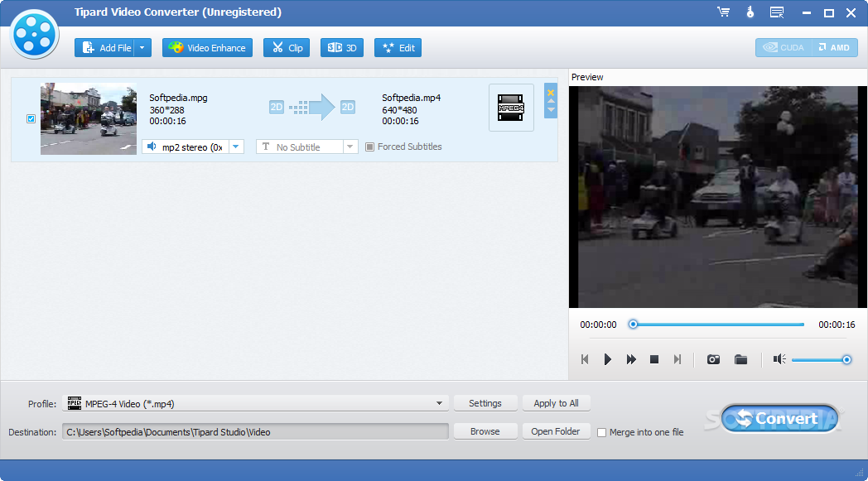Open the MPEG4 output format icon
This screenshot has height=481, width=868.
click(x=511, y=108)
